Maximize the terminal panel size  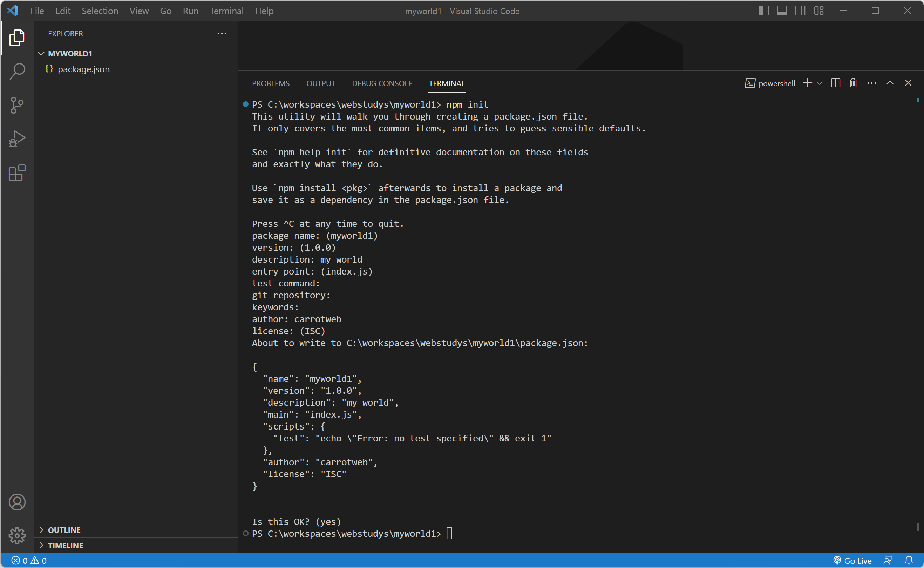coord(890,83)
